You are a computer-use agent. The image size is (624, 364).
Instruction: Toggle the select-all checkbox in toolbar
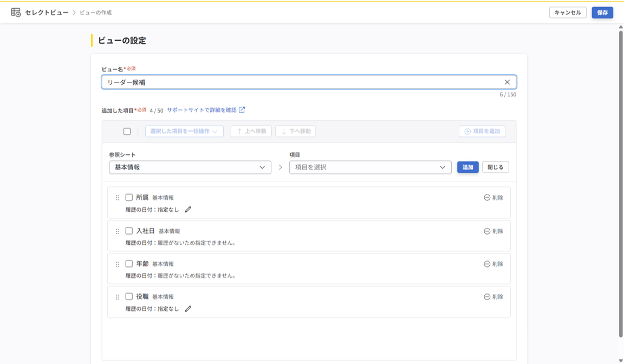[x=127, y=131]
